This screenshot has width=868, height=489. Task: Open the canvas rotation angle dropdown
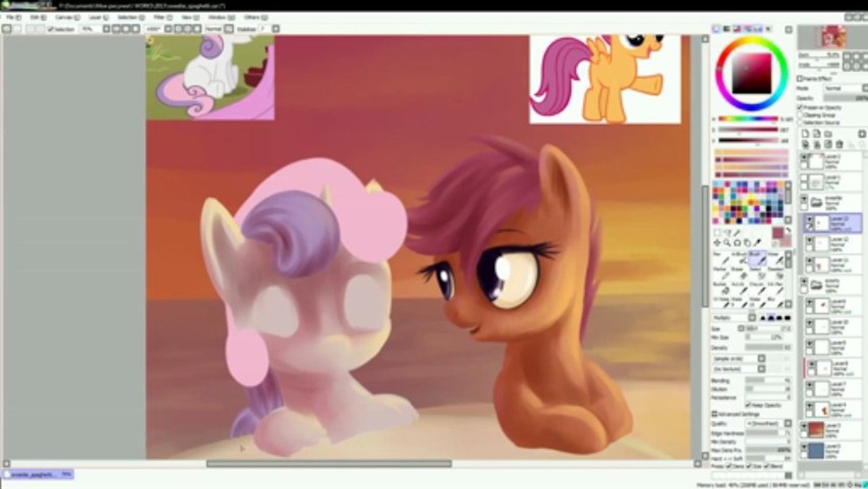pos(168,29)
